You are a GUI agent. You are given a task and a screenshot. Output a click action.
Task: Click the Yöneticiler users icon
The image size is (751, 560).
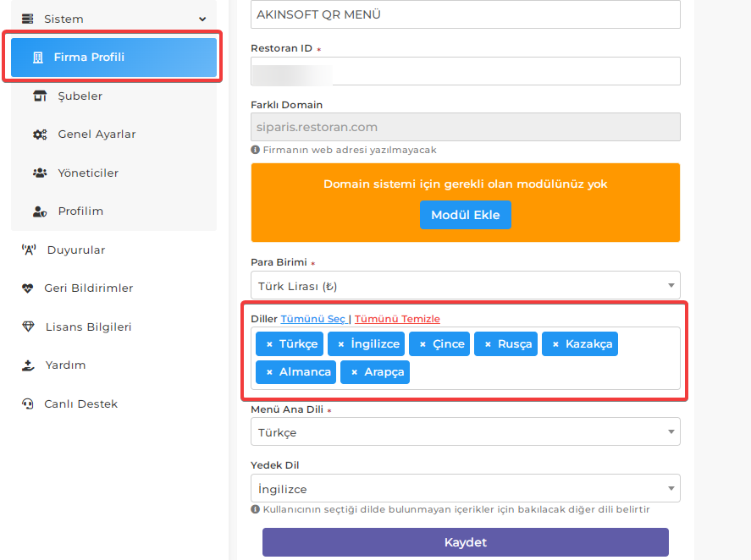pos(40,173)
